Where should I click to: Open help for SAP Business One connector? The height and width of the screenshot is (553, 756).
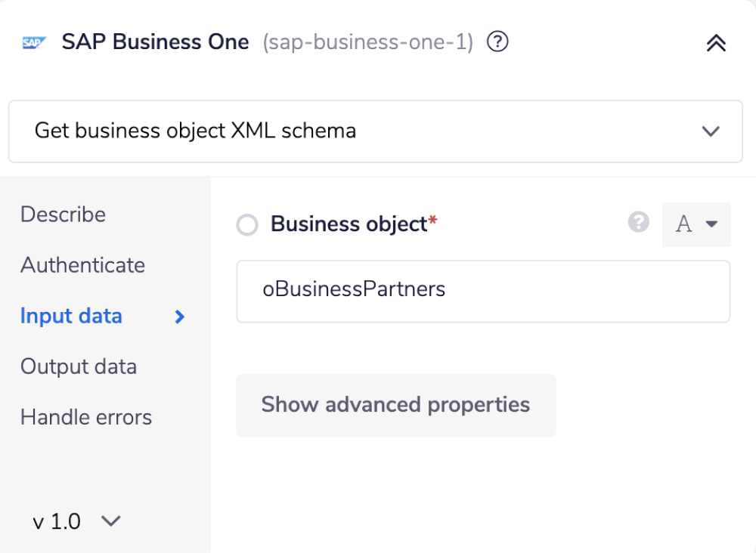[497, 42]
